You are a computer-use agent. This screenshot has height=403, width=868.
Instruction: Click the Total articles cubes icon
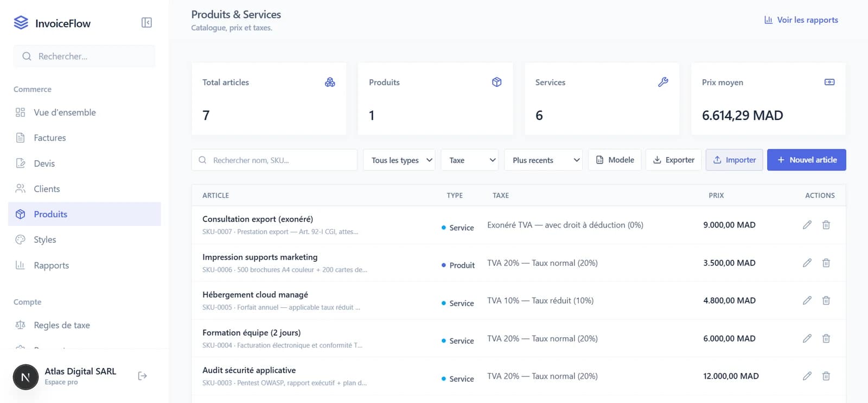(x=330, y=82)
